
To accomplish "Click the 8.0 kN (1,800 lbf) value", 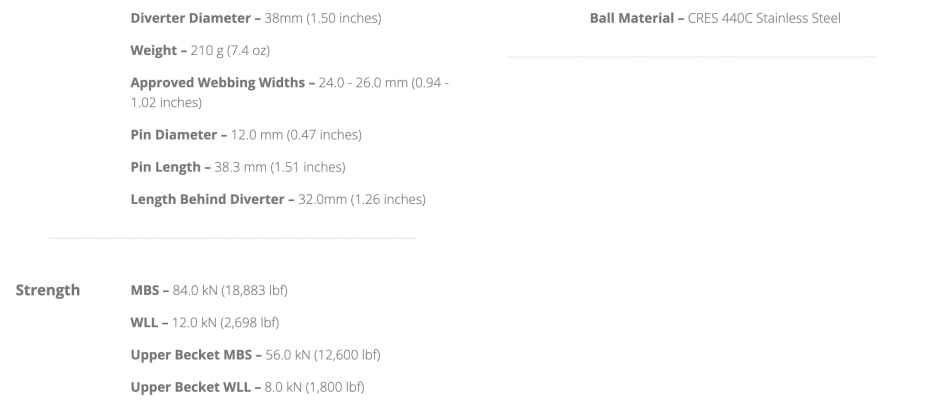I will [x=315, y=386].
